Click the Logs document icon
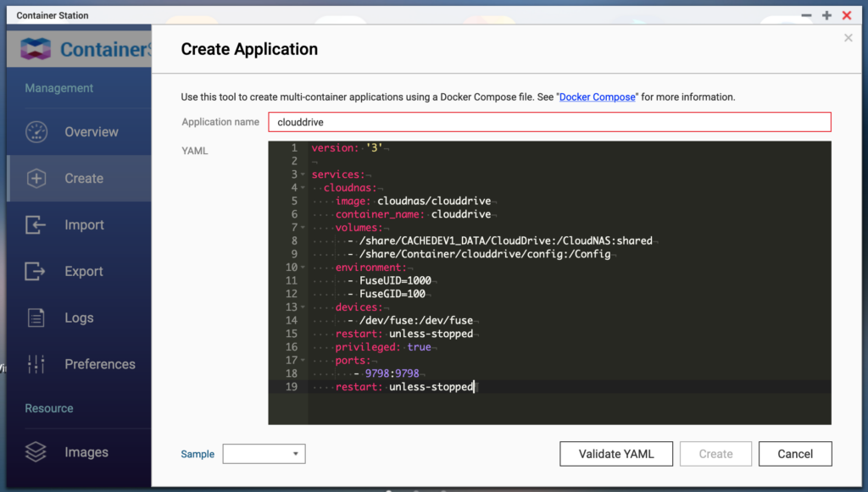The height and width of the screenshot is (492, 868). 36,318
